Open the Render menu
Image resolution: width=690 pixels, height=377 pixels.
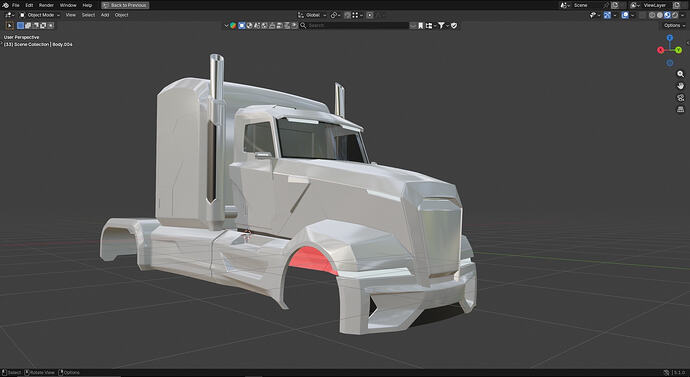point(46,5)
